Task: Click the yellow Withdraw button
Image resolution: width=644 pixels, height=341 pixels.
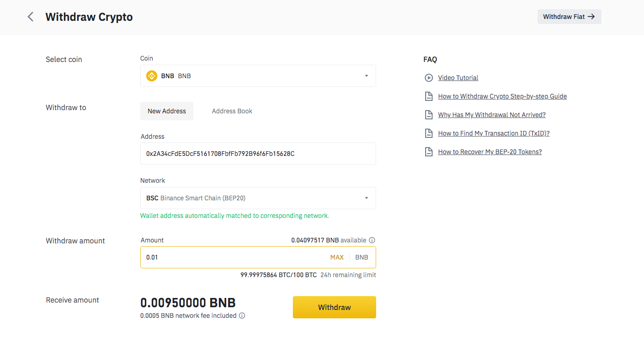Action: click(334, 307)
